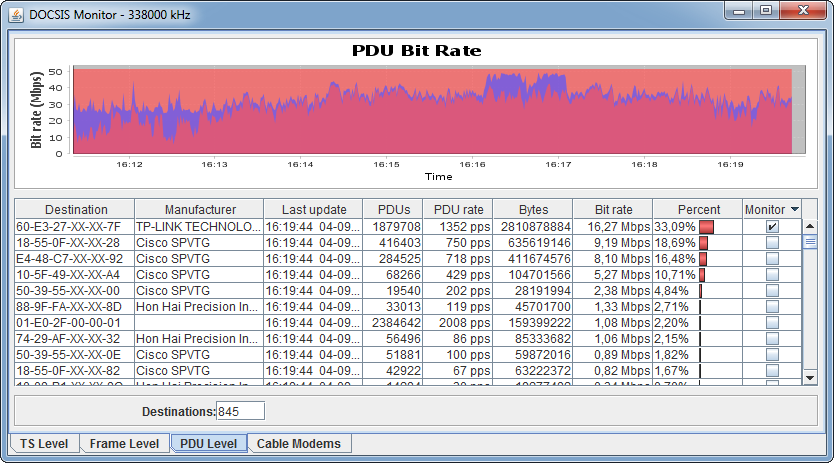This screenshot has height=463, width=834.
Task: Select the PDU Level tab
Action: point(208,443)
